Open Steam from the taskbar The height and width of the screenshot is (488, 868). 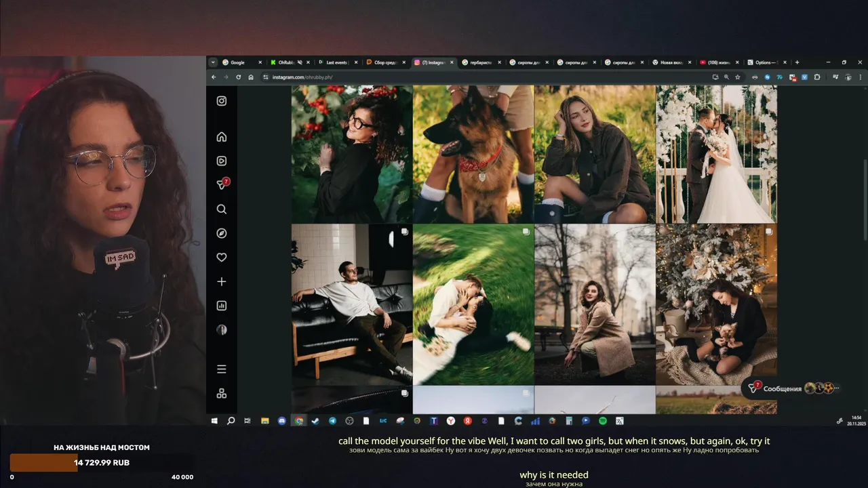click(315, 421)
